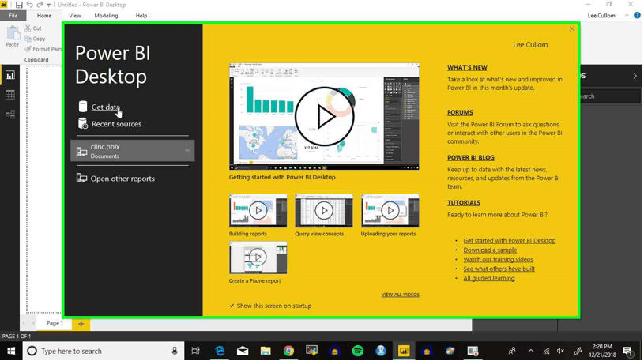Click the blue Help question icon

pyautogui.click(x=638, y=16)
